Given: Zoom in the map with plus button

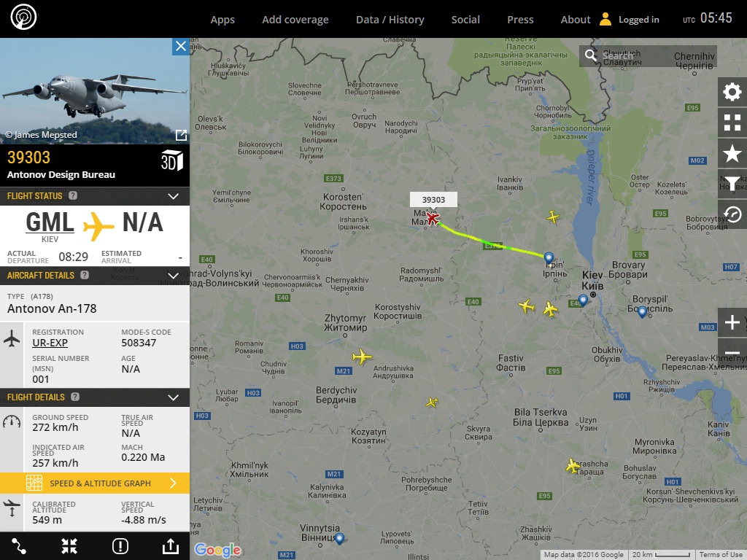Looking at the screenshot, I should [732, 322].
